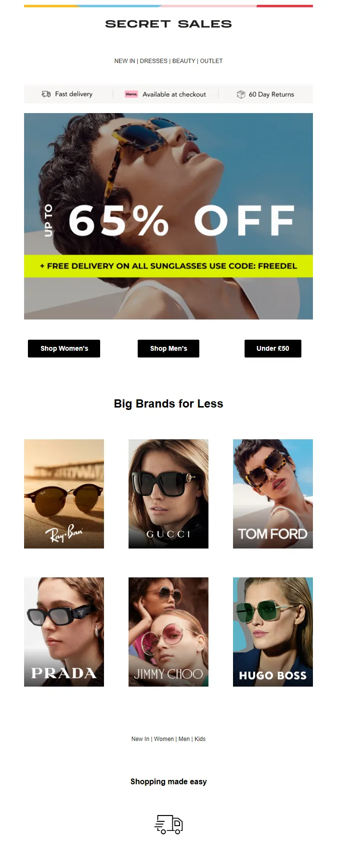The width and height of the screenshot is (337, 868).
Task: Click the Shop Men's button
Action: point(168,348)
